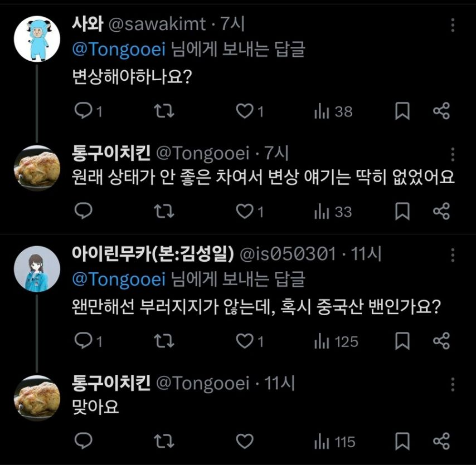This screenshot has width=476, height=465.
Task: Retweet 아이린무카's reply tweet
Action: click(x=163, y=341)
